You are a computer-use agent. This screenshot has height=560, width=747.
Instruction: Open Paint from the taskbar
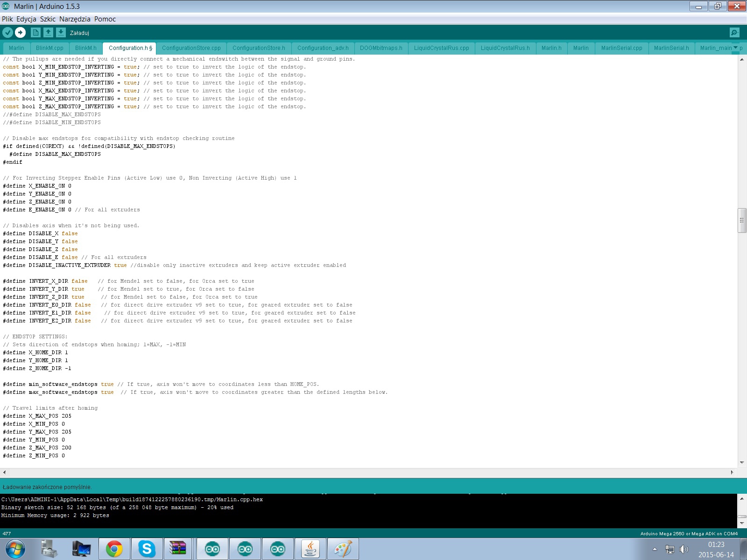(343, 549)
